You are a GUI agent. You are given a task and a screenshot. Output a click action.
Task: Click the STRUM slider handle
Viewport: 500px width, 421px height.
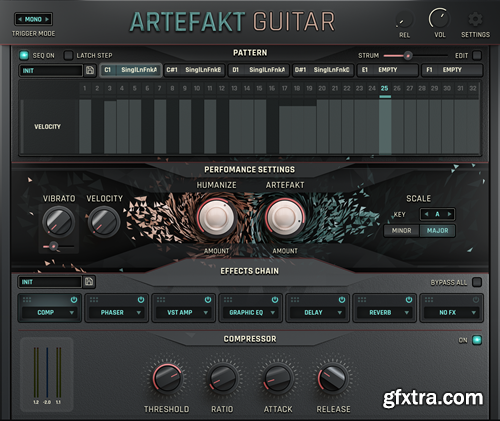407,56
